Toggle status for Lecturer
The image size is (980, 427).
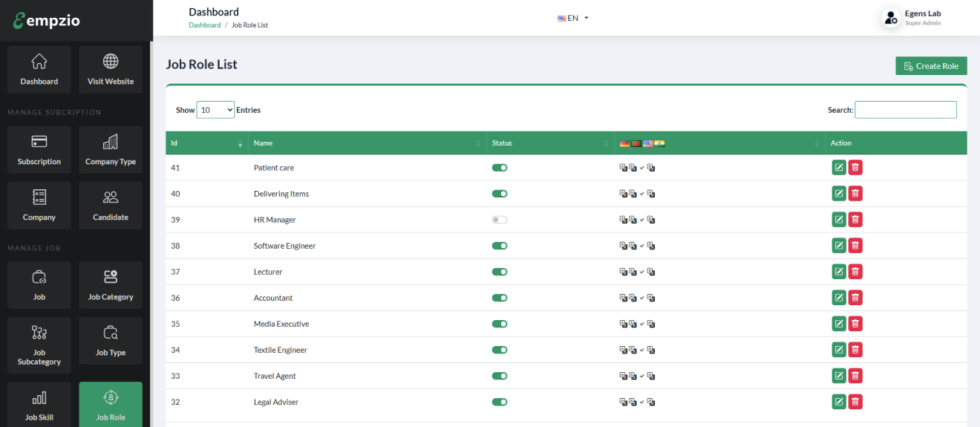pos(500,272)
